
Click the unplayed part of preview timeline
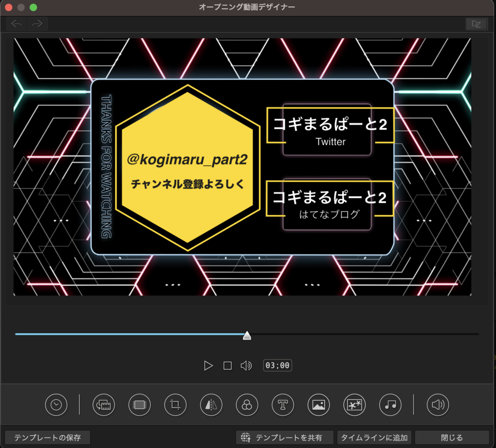click(x=365, y=334)
